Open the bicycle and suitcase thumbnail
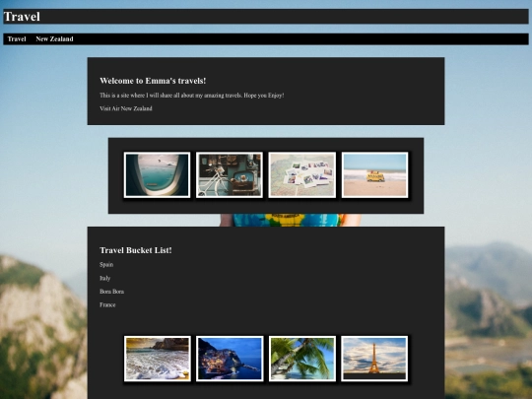Screen dimensions: 532x399 click(230, 174)
